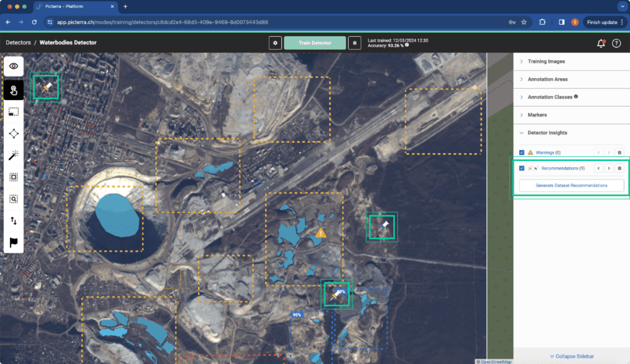The height and width of the screenshot is (364, 630).
Task: Uncheck the Recommendations checkbox
Action: [x=522, y=168]
